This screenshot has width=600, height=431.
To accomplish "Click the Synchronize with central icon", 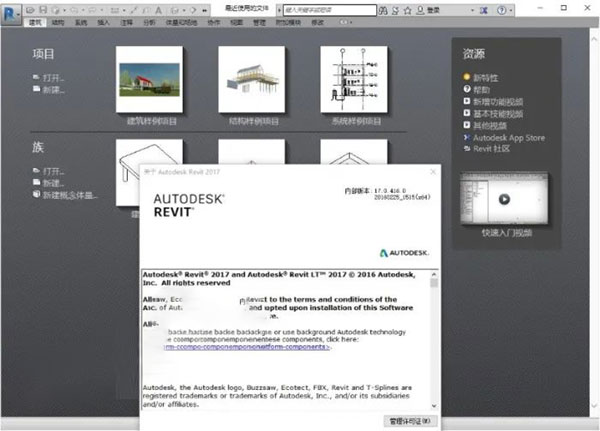I will point(56,10).
